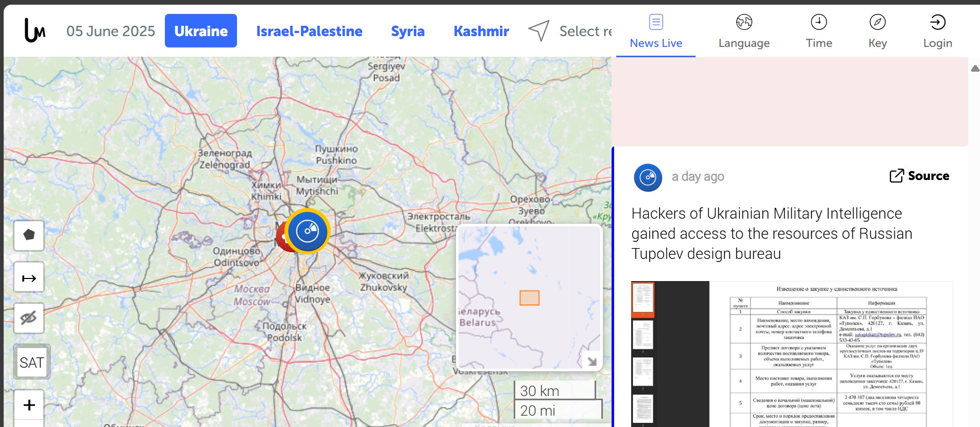Click the Odintsovo map label
The width and height of the screenshot is (980, 427).
[237, 257]
